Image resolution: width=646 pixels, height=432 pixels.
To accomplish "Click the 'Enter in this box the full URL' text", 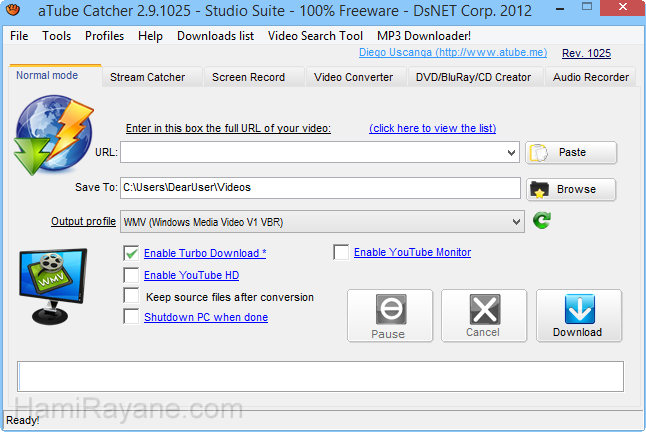I will tap(228, 128).
